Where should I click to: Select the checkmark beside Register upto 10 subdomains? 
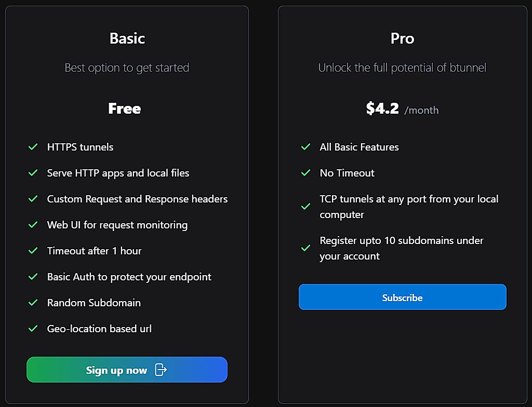coord(305,248)
